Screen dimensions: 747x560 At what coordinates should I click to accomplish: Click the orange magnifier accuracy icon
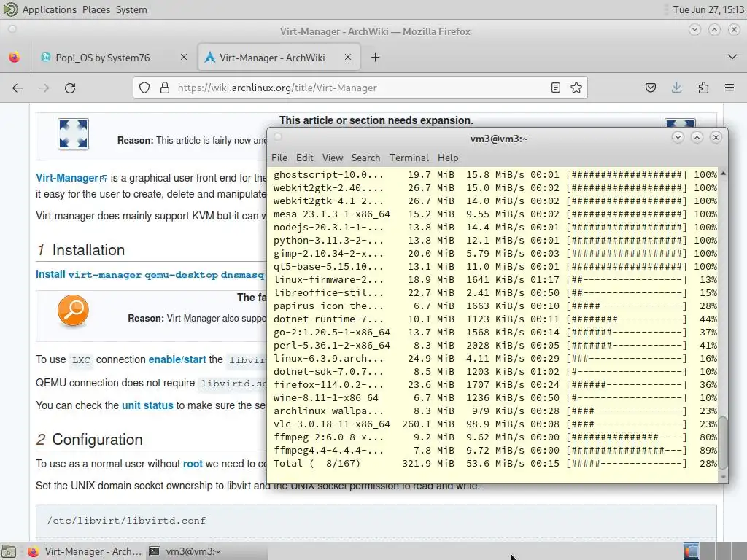click(x=73, y=311)
